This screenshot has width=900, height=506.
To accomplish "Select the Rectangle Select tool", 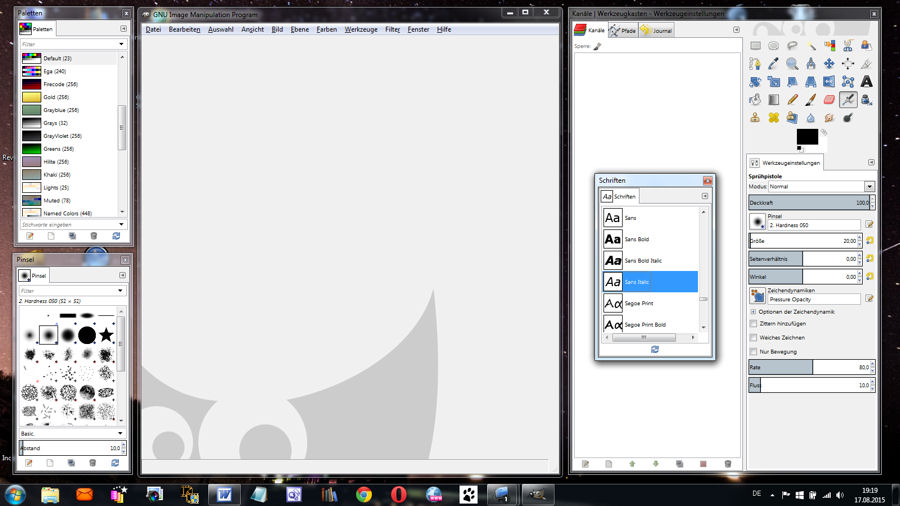I will (755, 45).
